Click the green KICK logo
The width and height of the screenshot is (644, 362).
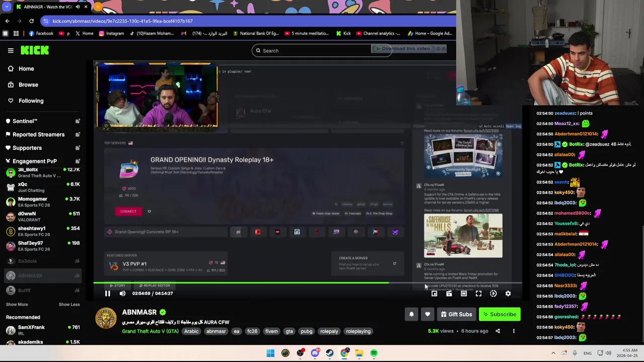pyautogui.click(x=35, y=50)
